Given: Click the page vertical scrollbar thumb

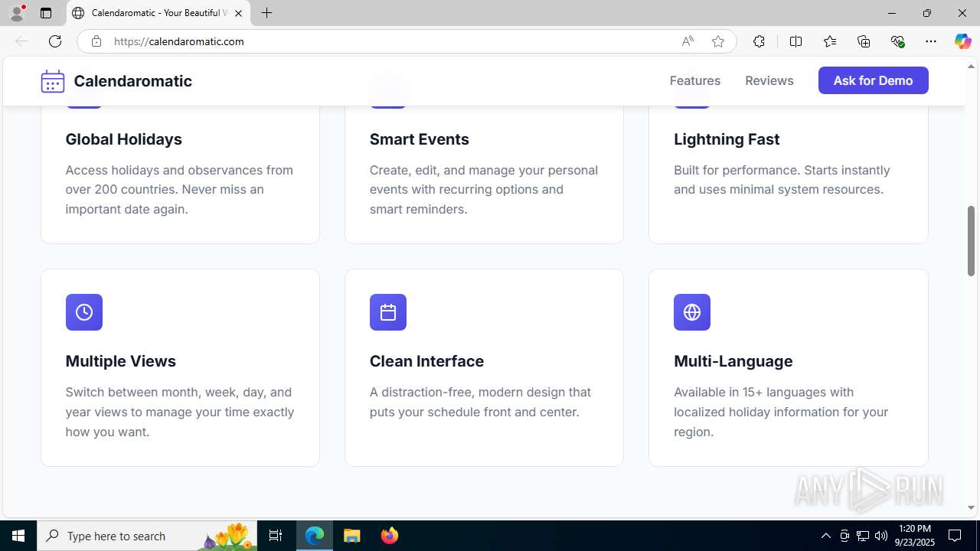Looking at the screenshot, I should 971,241.
